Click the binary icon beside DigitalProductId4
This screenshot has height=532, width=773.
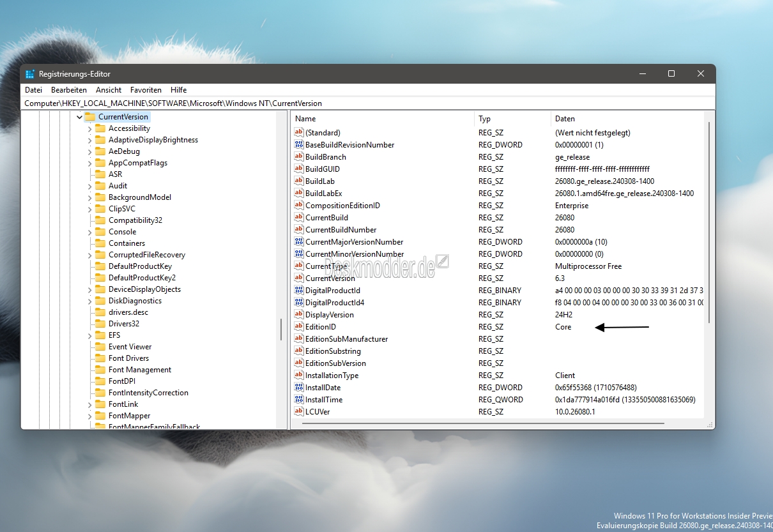coord(299,302)
